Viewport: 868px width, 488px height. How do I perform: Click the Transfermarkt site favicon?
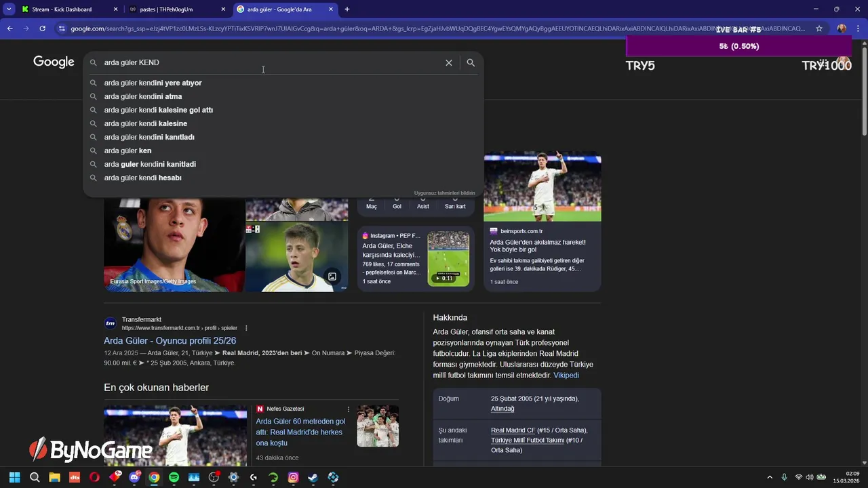(110, 323)
